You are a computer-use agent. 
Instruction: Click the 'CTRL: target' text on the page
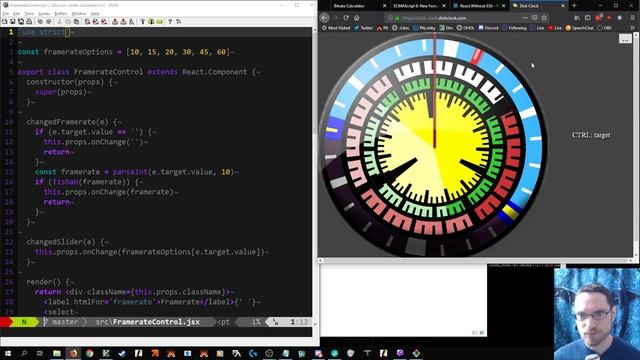pyautogui.click(x=591, y=135)
